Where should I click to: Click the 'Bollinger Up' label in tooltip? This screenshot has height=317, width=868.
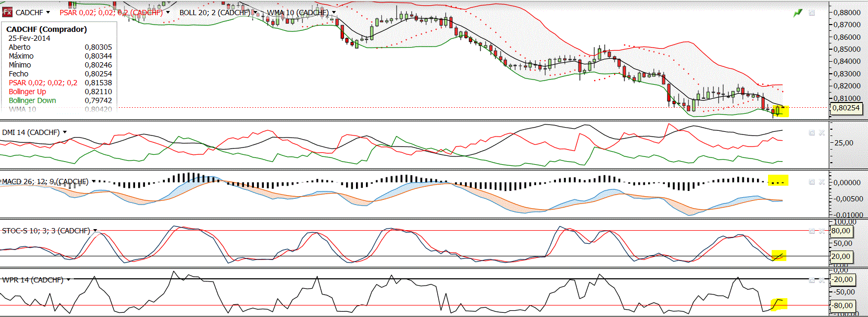pos(27,92)
